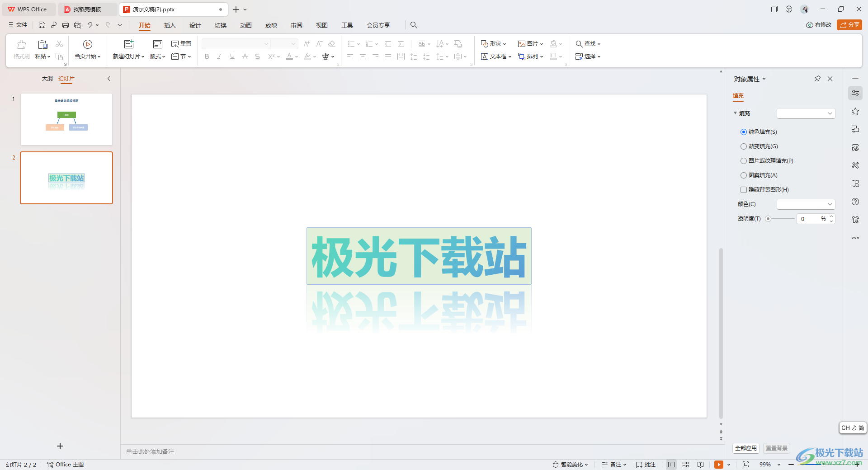Click the Save icon in quick toolbar
Image resolution: width=868 pixels, height=470 pixels.
pyautogui.click(x=42, y=25)
